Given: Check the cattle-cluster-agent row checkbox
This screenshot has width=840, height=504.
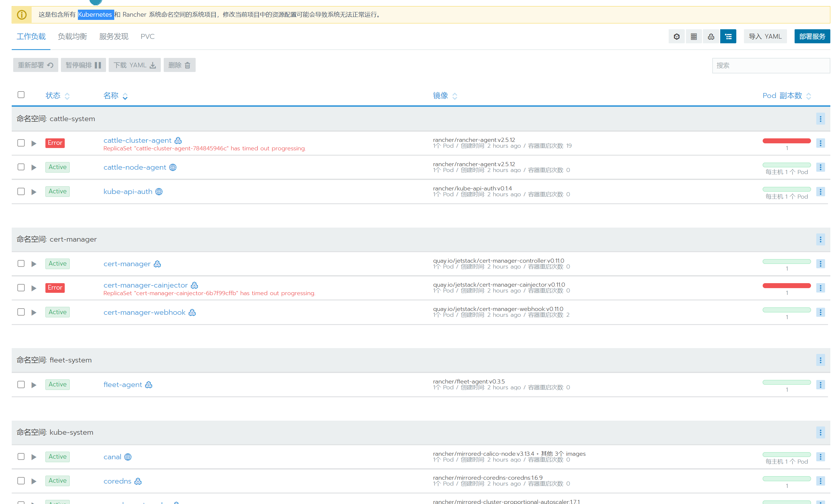Looking at the screenshot, I should click(x=21, y=143).
